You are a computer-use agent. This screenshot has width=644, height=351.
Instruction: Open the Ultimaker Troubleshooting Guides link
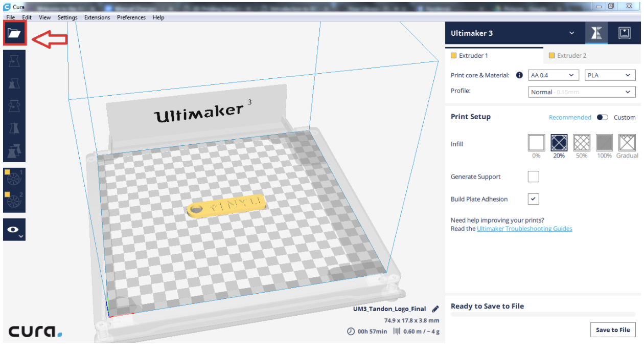click(x=524, y=229)
